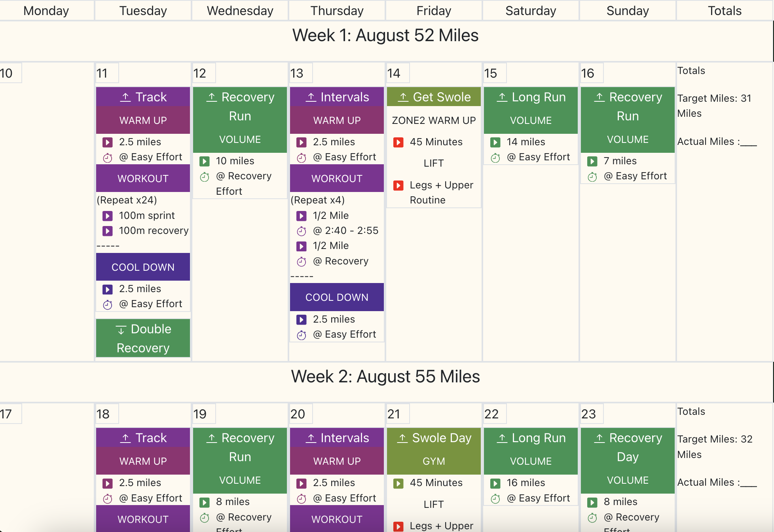Select the Thursday column header
Viewport: 774px width, 532px height.
(x=337, y=11)
